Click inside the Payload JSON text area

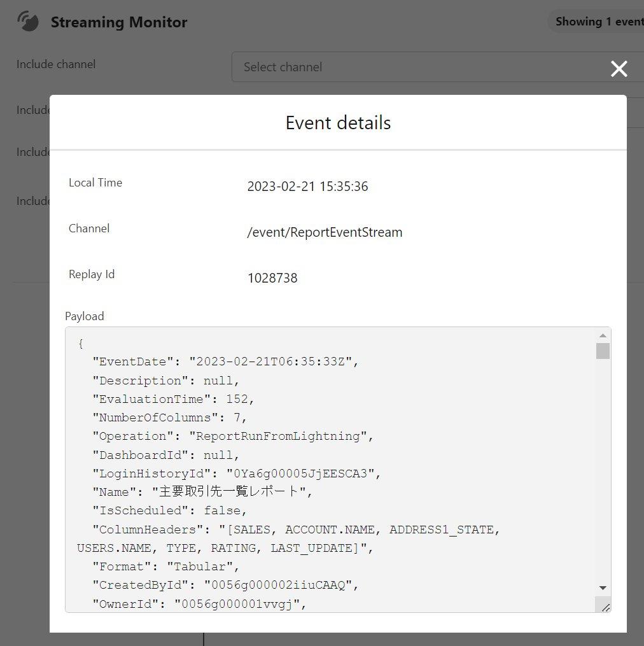coord(330,470)
